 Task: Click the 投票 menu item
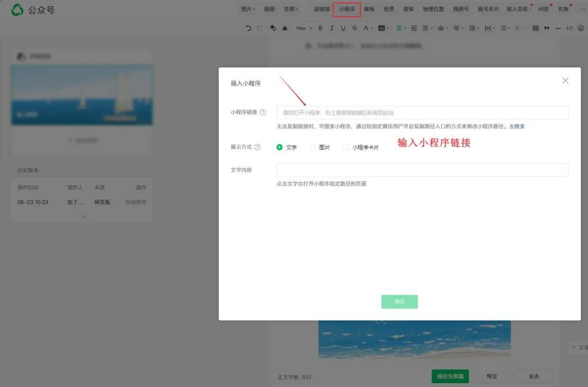click(x=389, y=9)
